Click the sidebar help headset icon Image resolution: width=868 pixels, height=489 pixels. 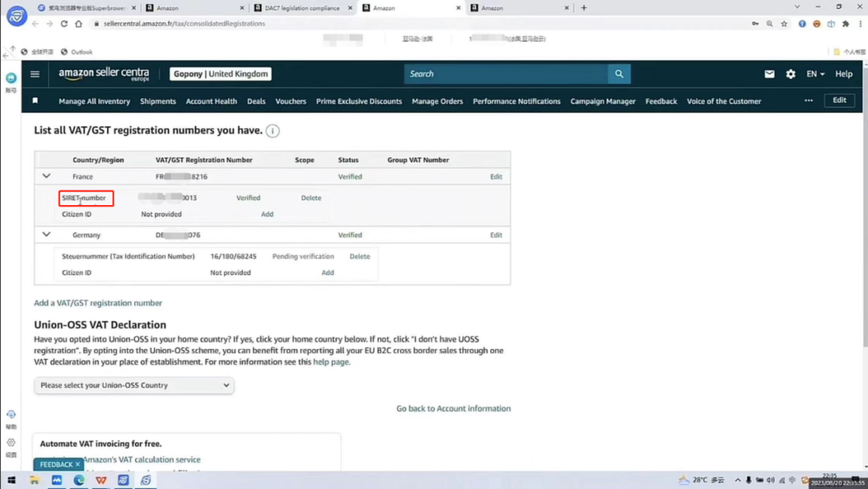coord(11,414)
